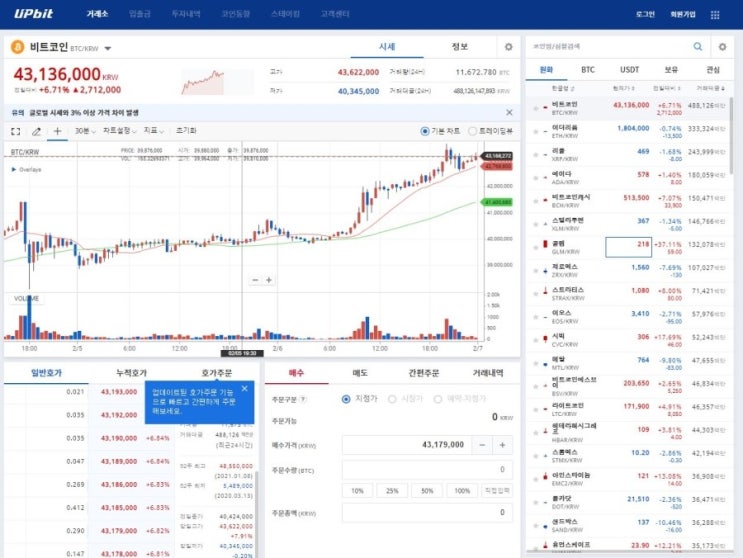
Task: Open the simple order tab
Action: tap(424, 373)
